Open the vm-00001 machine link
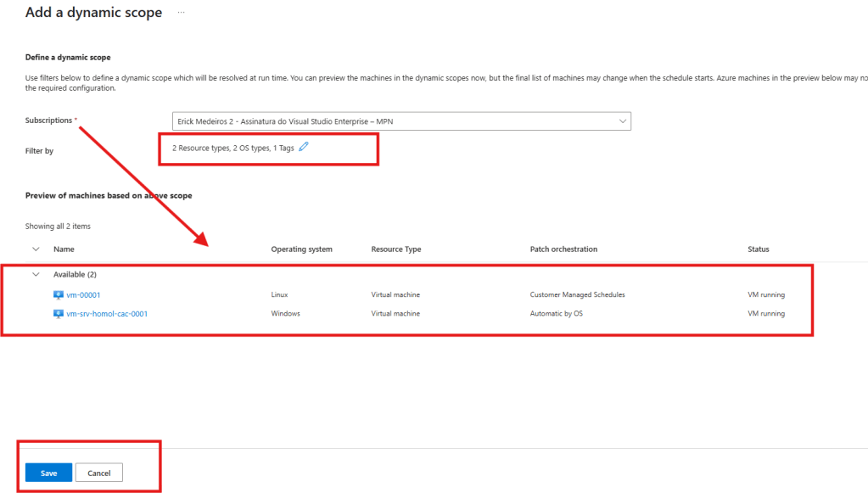Image resolution: width=868 pixels, height=493 pixels. [83, 295]
